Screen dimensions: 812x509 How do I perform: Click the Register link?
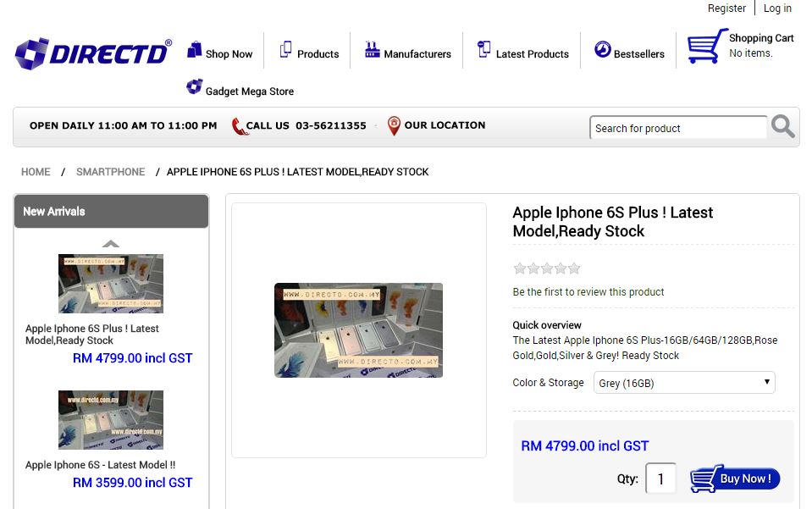pyautogui.click(x=726, y=8)
